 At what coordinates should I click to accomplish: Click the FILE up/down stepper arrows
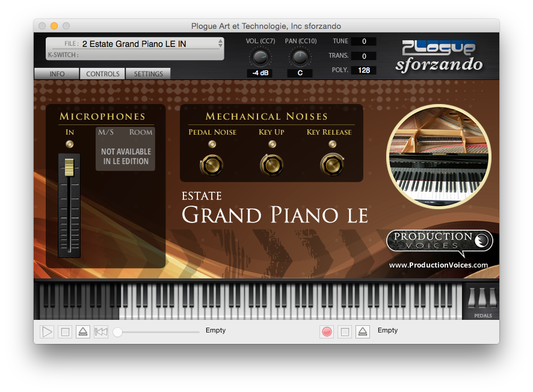tap(221, 43)
